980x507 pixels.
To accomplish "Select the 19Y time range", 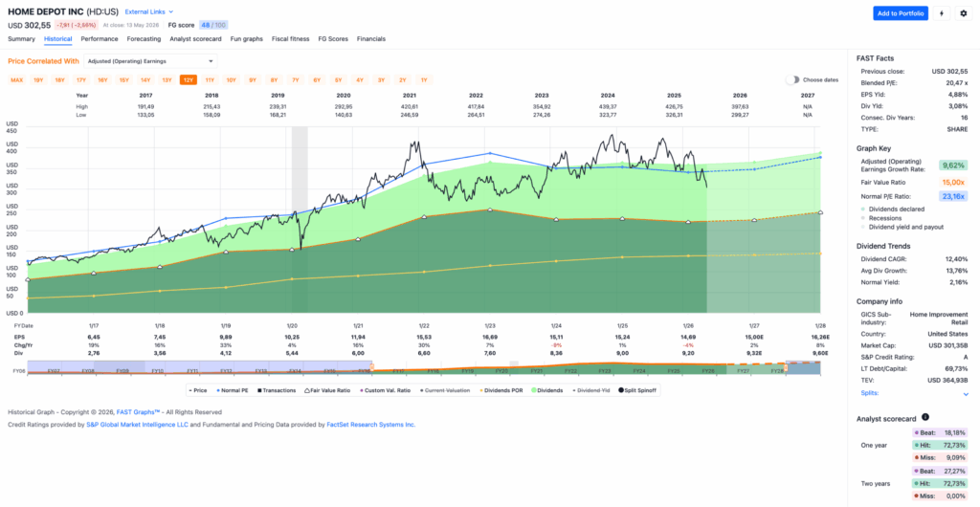I will (x=38, y=80).
